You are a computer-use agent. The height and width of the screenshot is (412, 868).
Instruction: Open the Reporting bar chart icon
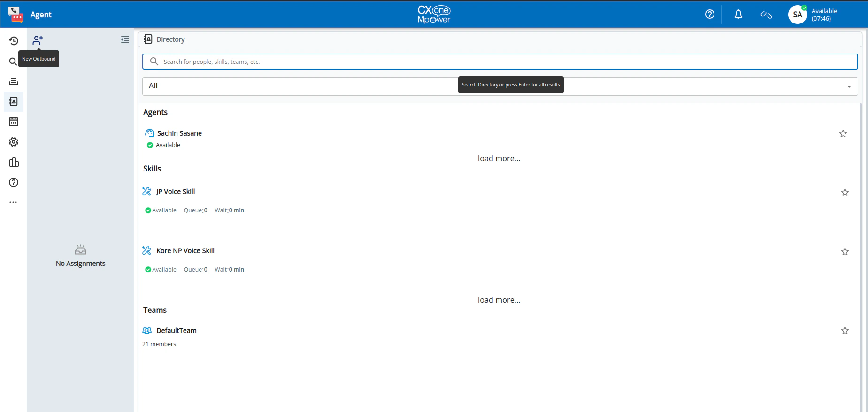14,162
